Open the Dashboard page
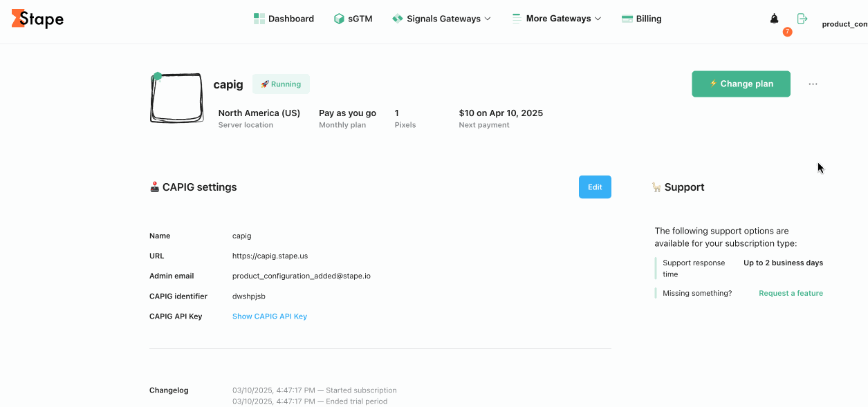This screenshot has width=868, height=407. click(x=284, y=19)
